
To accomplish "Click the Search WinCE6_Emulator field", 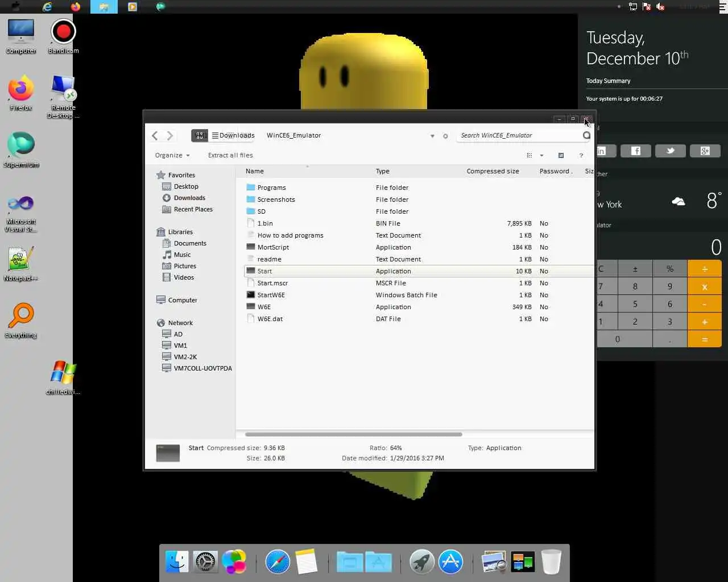I will (519, 135).
